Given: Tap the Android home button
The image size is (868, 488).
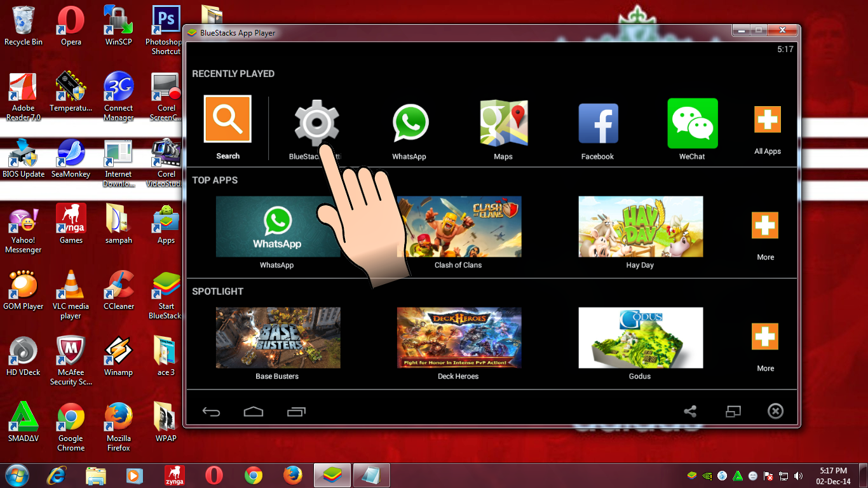Looking at the screenshot, I should pos(254,412).
